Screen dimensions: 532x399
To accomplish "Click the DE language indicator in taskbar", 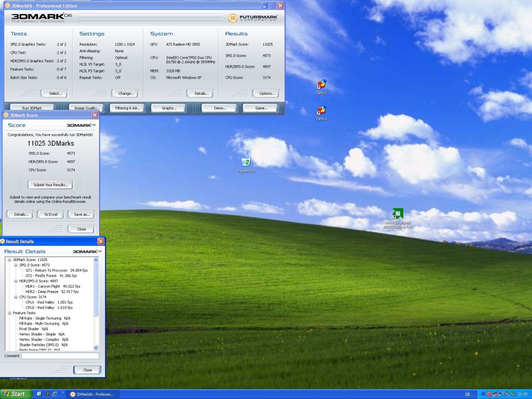I will coord(468,394).
